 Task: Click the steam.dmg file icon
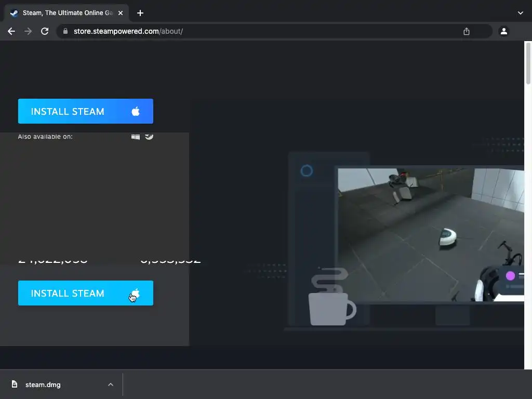click(x=14, y=384)
